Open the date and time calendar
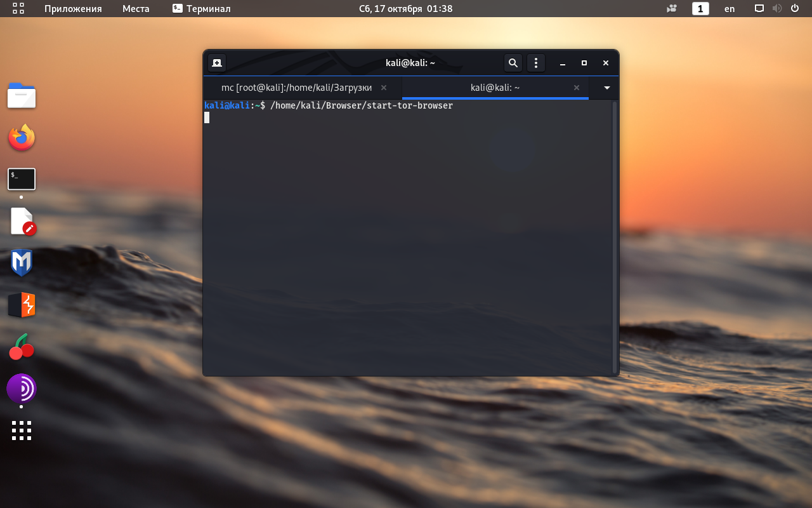The height and width of the screenshot is (508, 812). (x=406, y=9)
